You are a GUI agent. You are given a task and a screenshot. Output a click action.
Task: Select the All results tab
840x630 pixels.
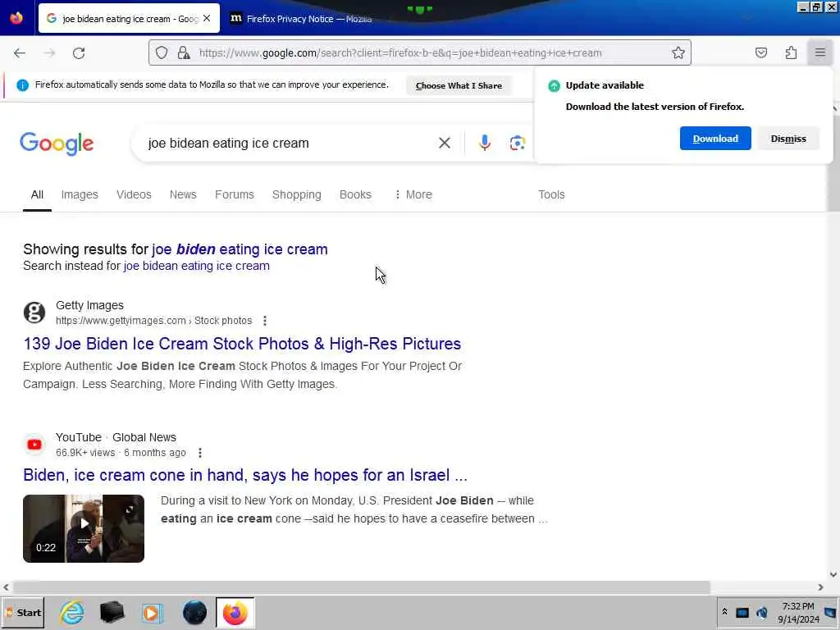point(37,194)
